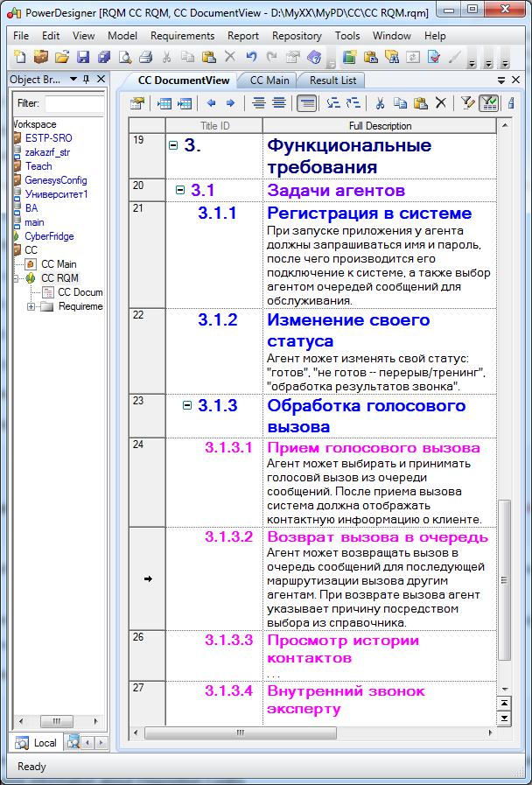Open the Properties icon in document toolbar
The image size is (532, 785).
[137, 103]
